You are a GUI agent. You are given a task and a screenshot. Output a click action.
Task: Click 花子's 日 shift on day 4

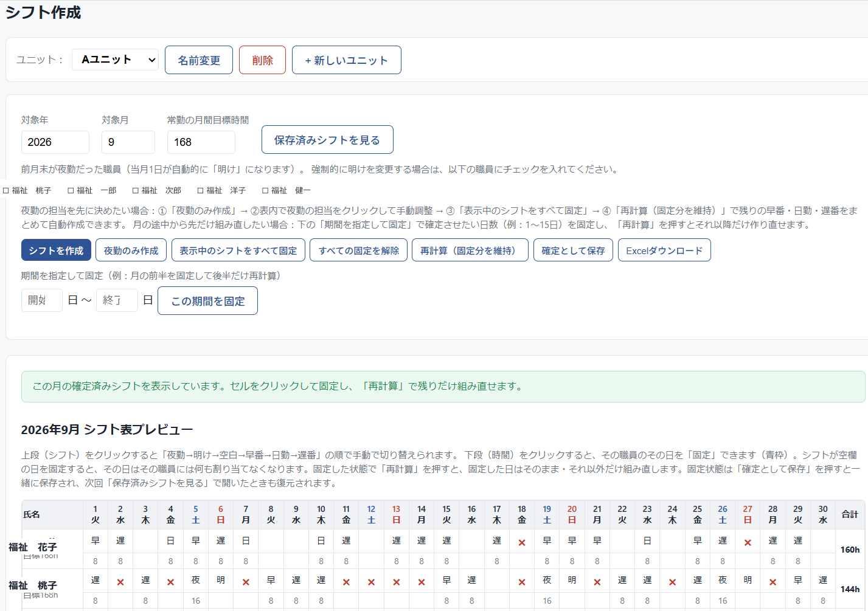(x=170, y=541)
